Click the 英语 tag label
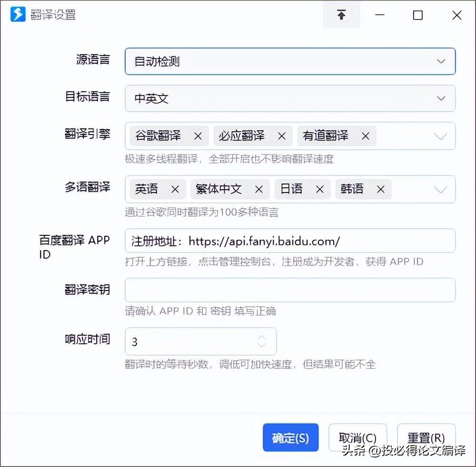The height and width of the screenshot is (467, 476). pyautogui.click(x=146, y=189)
